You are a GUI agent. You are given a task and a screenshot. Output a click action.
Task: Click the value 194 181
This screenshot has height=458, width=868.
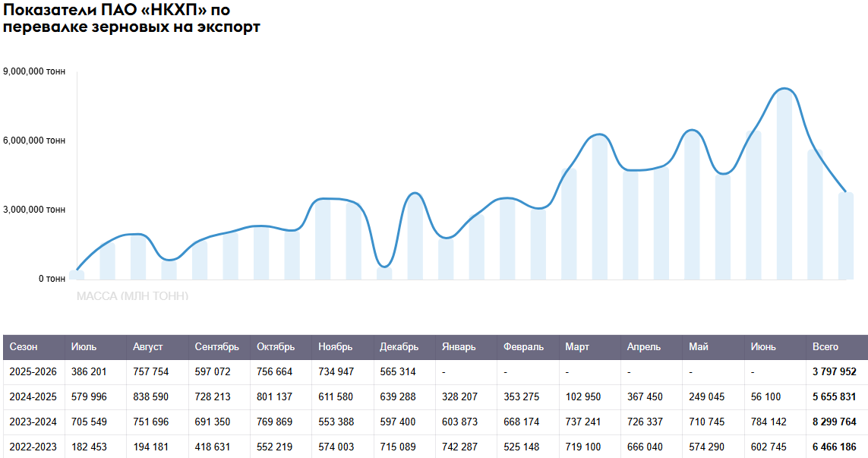[150, 447]
